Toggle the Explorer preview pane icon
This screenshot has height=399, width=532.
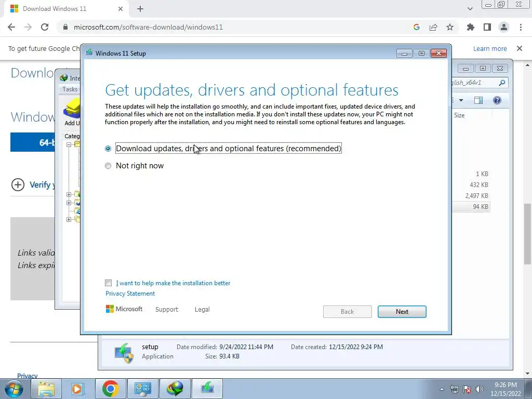478,100
